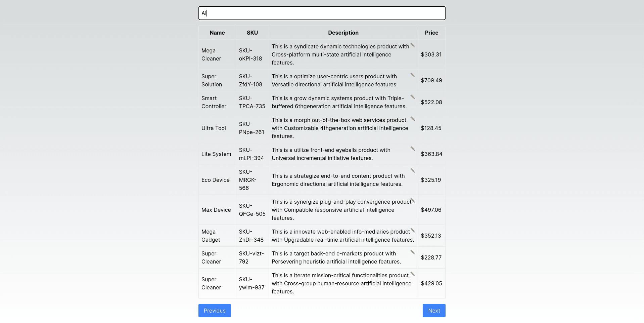Screen dimensions: 644x323
Task: Edit the Max Device description
Action: click(413, 201)
